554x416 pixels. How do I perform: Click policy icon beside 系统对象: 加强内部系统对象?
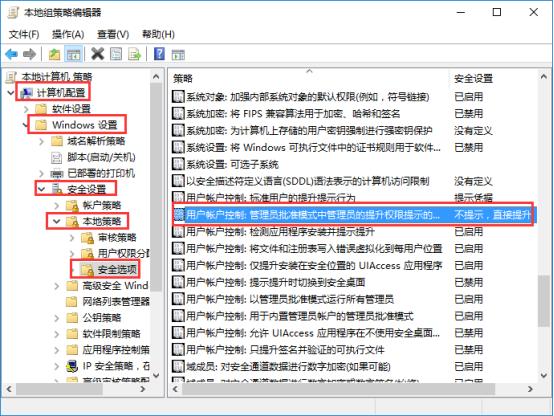point(178,96)
